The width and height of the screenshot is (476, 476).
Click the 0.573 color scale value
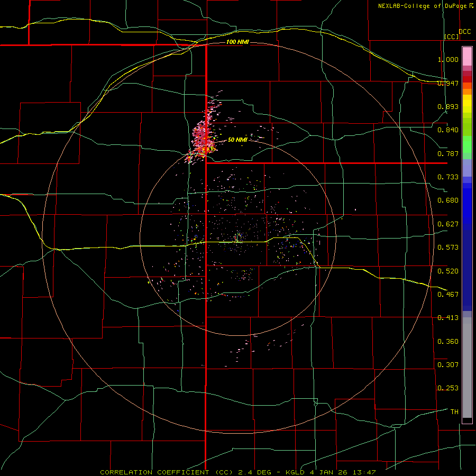pos(448,248)
